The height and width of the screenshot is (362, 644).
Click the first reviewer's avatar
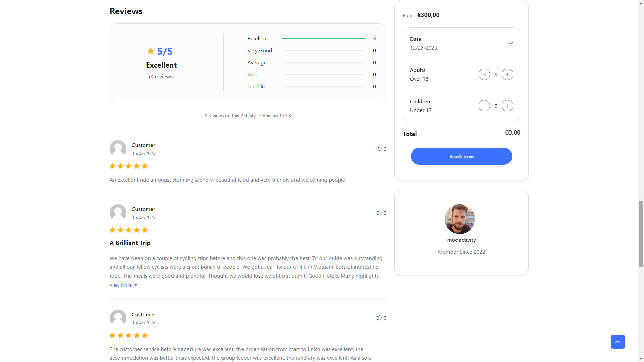pyautogui.click(x=118, y=148)
